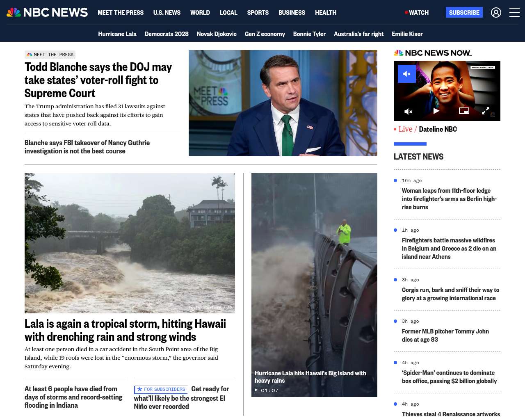Click the '16m ago' timestamp
The image size is (525, 420).
pyautogui.click(x=412, y=180)
